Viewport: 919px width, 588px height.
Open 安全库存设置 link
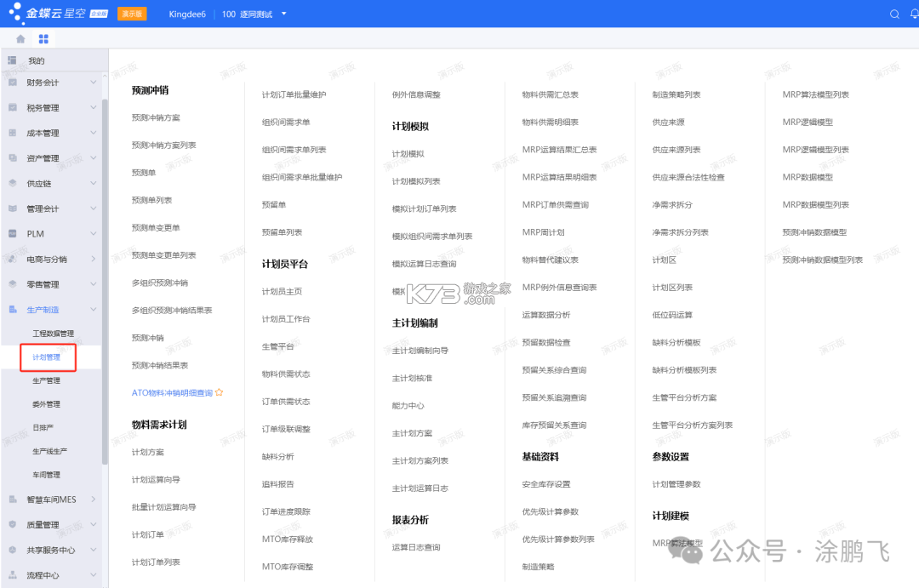[546, 483]
